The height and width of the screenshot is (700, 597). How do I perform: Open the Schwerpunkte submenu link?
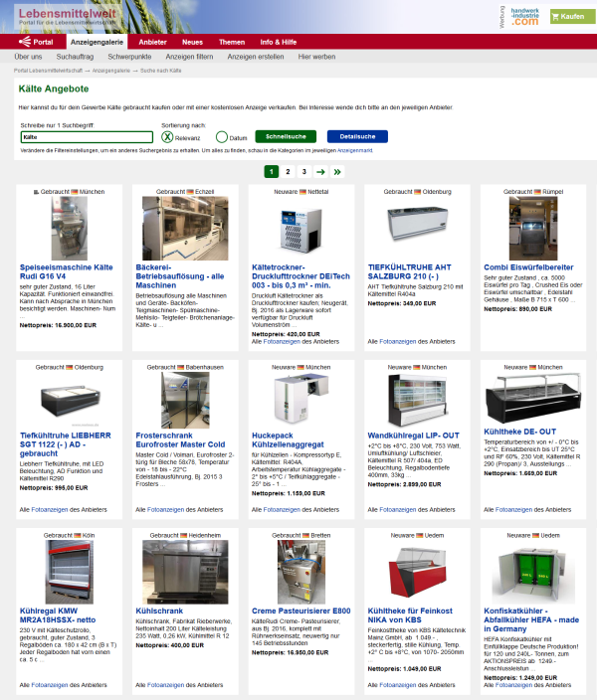(x=129, y=57)
